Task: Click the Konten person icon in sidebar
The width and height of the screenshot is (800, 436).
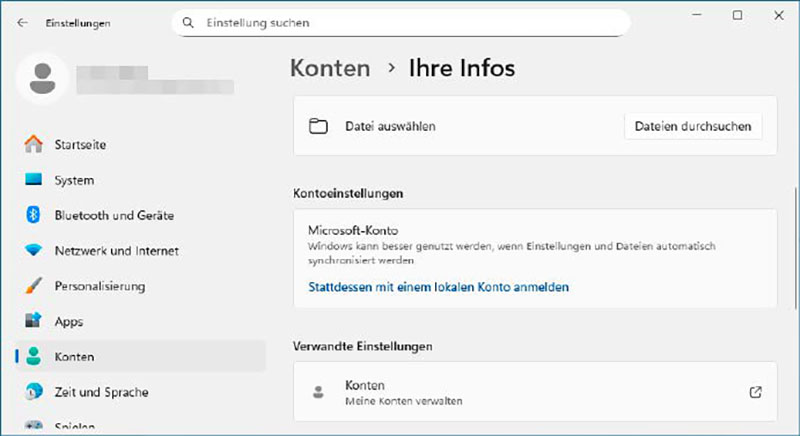Action: pyautogui.click(x=34, y=356)
